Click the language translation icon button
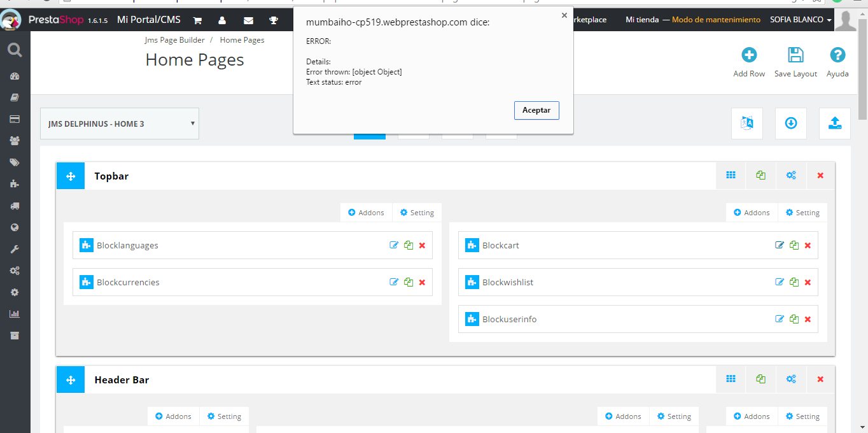 click(747, 124)
